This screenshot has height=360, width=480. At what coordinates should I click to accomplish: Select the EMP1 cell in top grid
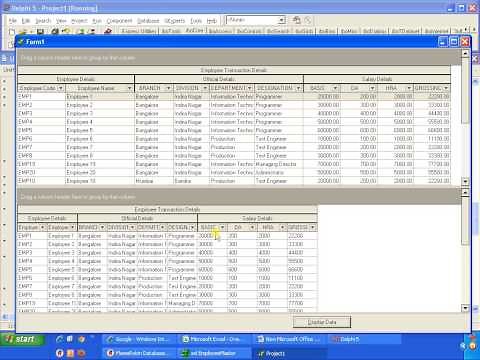(x=41, y=97)
